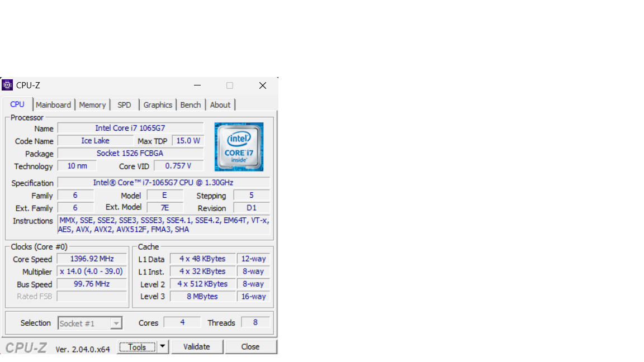The width and height of the screenshot is (644, 362).
Task: Click the Stepping value 5
Action: click(x=252, y=196)
